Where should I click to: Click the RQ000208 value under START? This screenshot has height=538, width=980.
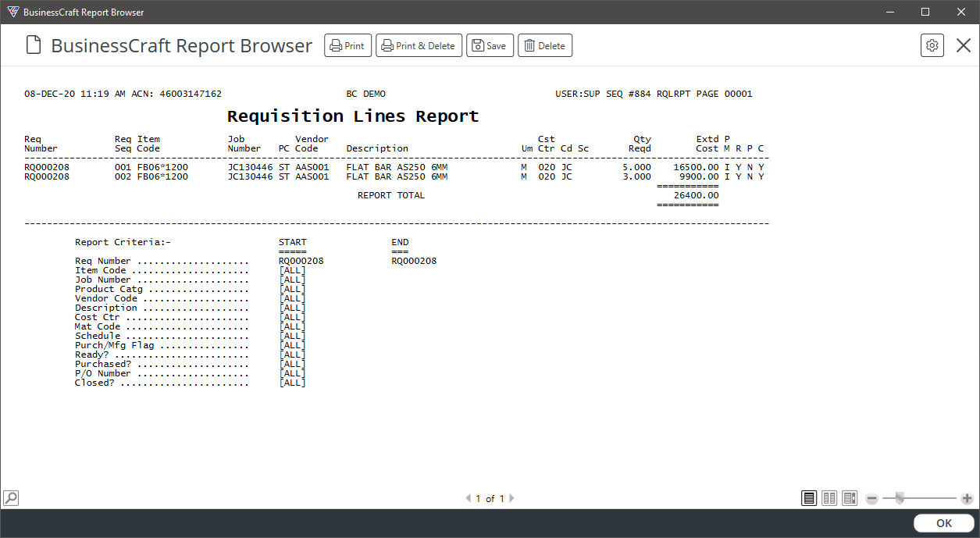tap(301, 261)
